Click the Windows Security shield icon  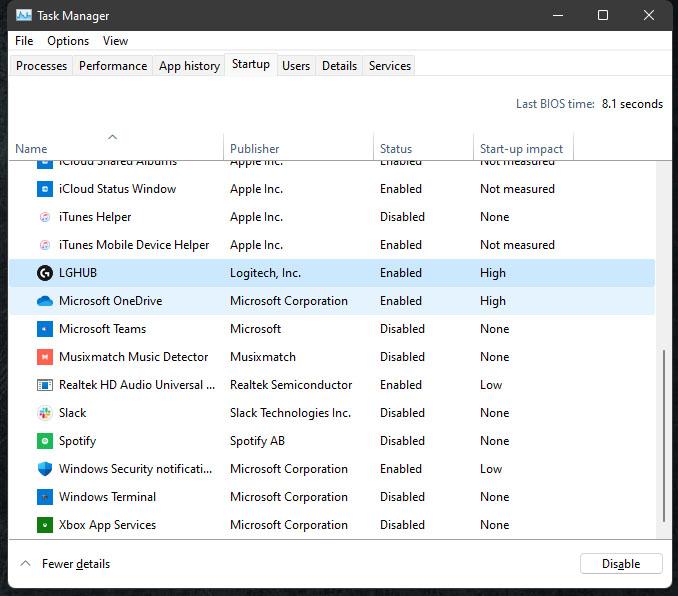click(45, 469)
